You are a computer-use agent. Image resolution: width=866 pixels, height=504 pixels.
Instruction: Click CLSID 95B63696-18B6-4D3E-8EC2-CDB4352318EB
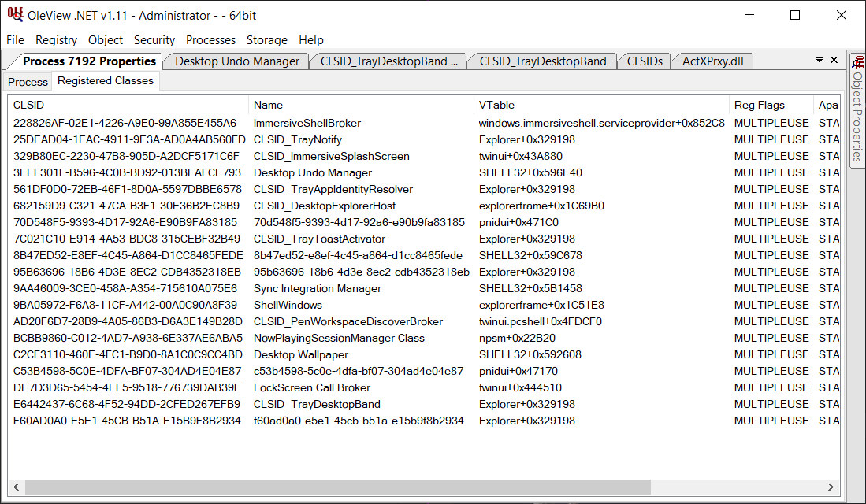coord(127,272)
